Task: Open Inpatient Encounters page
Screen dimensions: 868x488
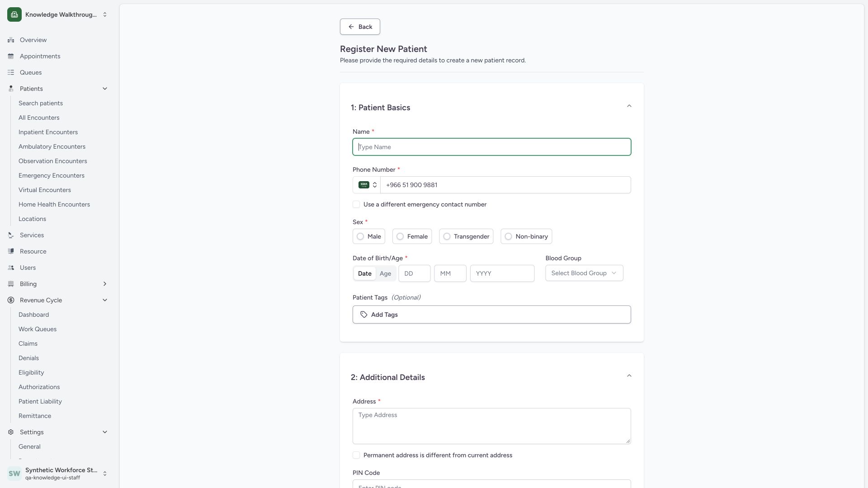Action: tap(48, 132)
